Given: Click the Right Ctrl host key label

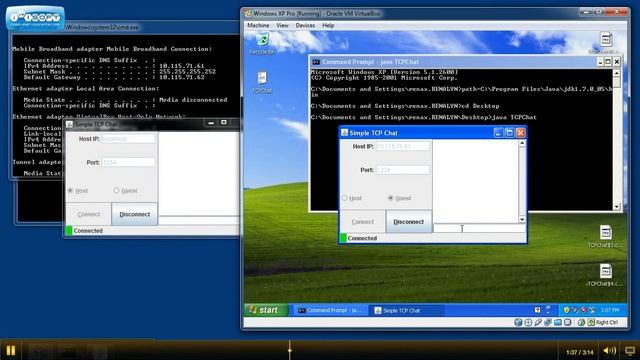Looking at the screenshot, I should pos(607,322).
